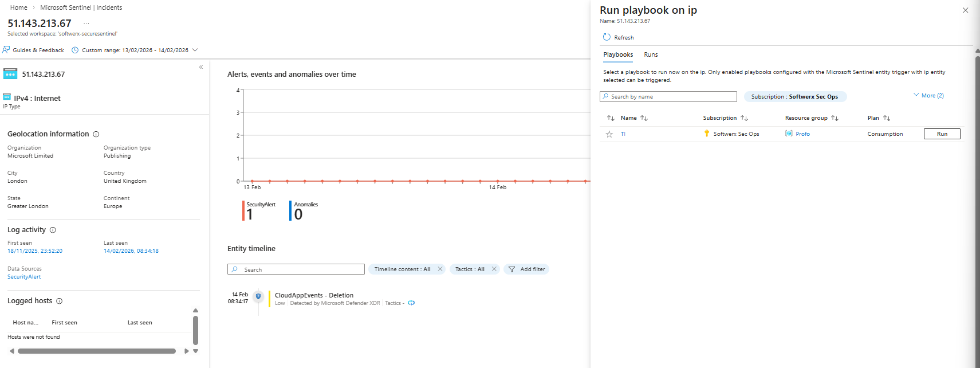Sort playbooks by Name column

click(x=629, y=118)
